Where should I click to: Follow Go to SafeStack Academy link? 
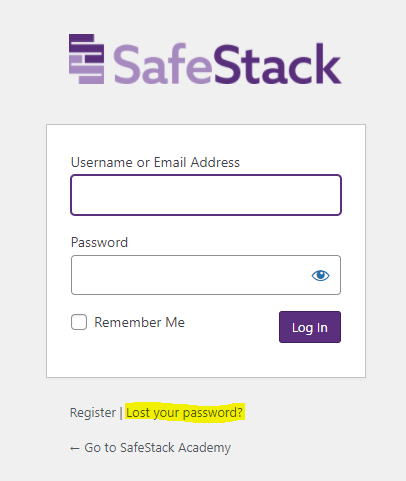(x=150, y=448)
